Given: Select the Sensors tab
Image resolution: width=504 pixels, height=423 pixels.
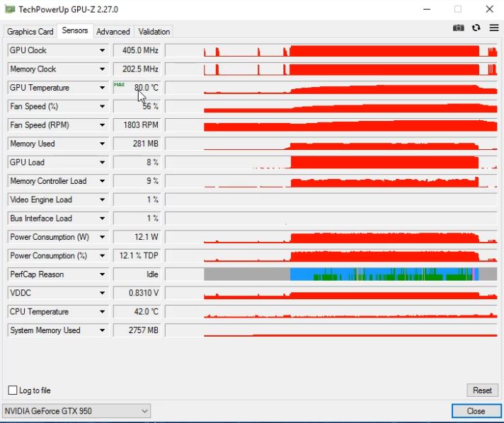Looking at the screenshot, I should tap(75, 30).
